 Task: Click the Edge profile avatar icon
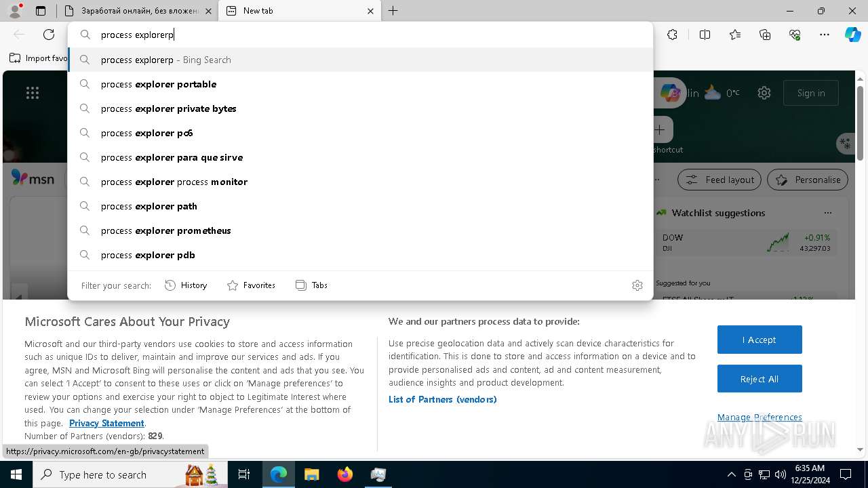click(14, 11)
